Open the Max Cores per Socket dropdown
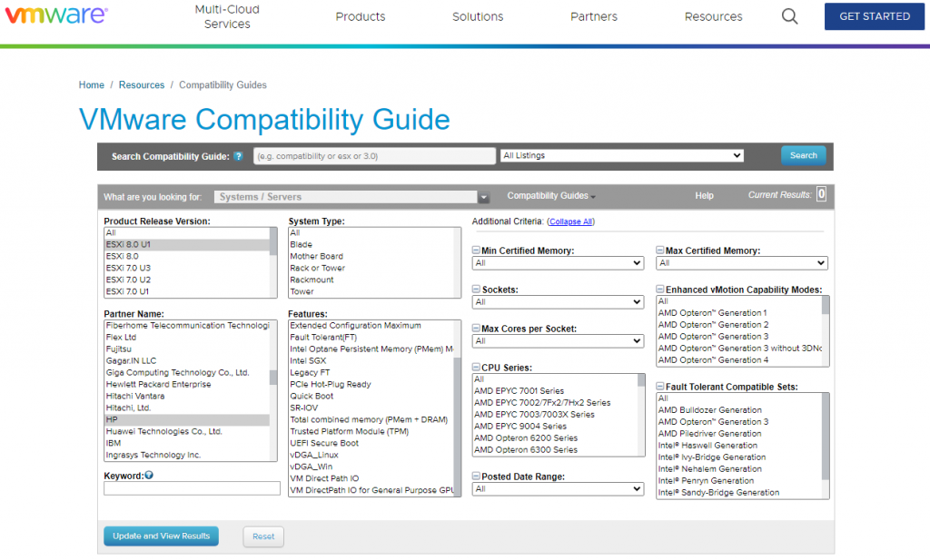 click(559, 341)
